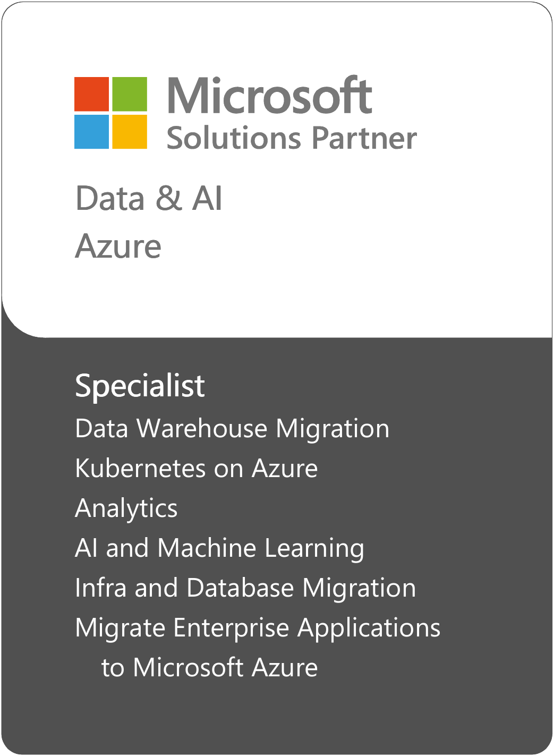Choose the AI and Machine Learning line
The image size is (554, 756).
(x=219, y=548)
